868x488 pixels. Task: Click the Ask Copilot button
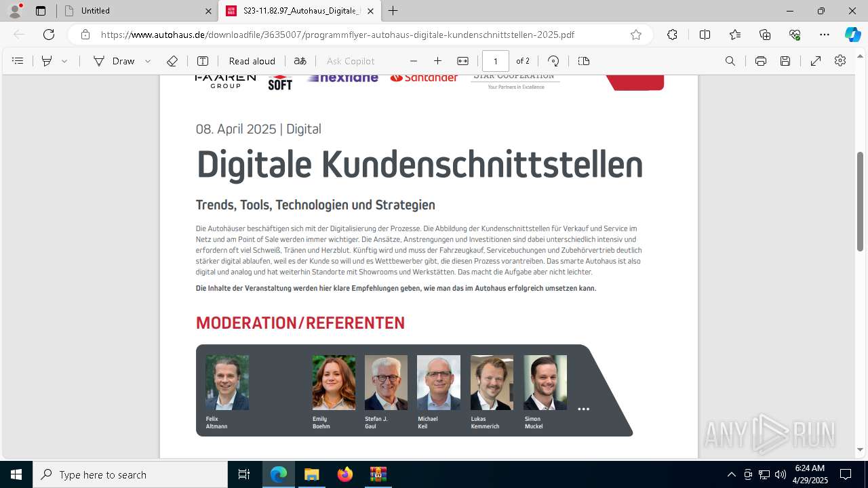[351, 61]
